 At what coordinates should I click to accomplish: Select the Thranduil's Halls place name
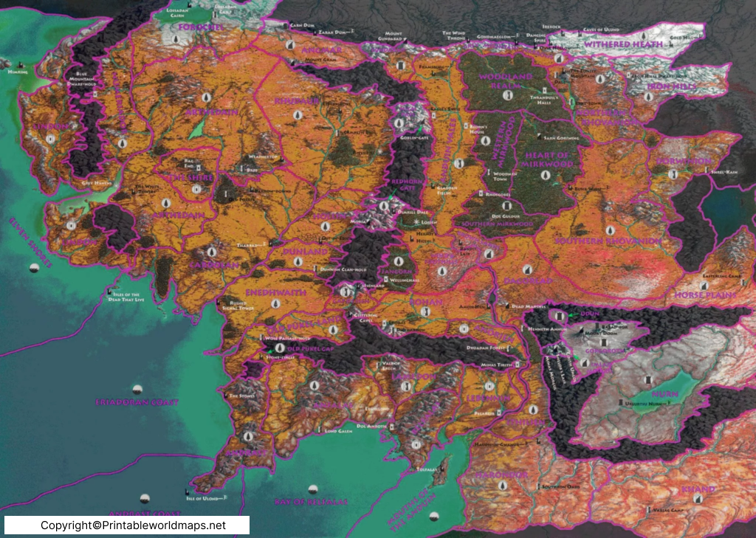click(x=544, y=100)
